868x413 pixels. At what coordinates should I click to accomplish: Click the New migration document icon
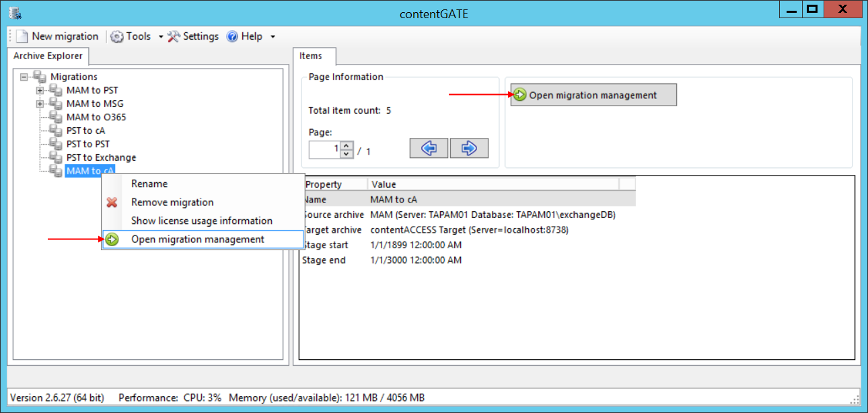(22, 36)
